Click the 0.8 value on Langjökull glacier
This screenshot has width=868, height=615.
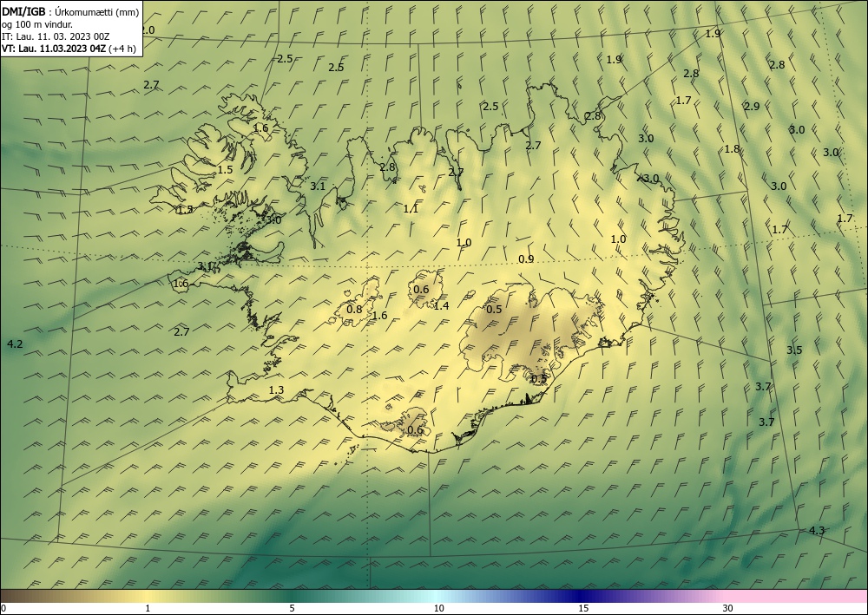354,309
